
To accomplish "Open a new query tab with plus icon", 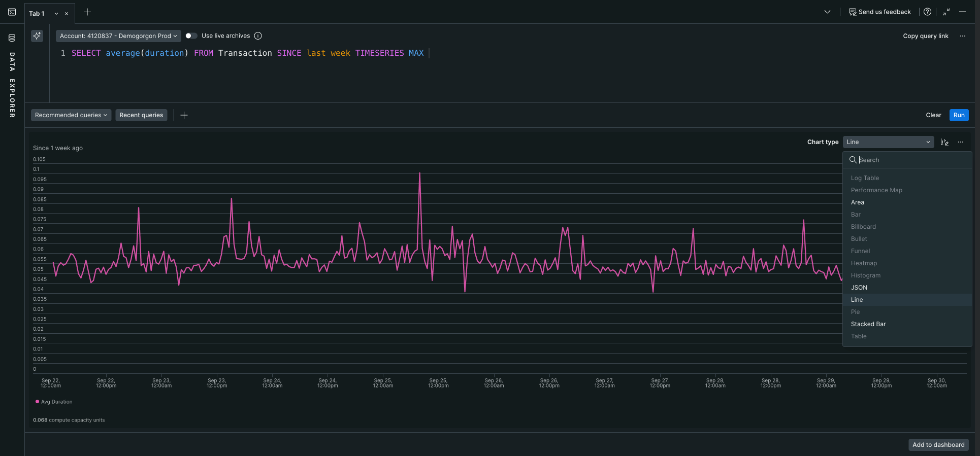I will click(87, 12).
